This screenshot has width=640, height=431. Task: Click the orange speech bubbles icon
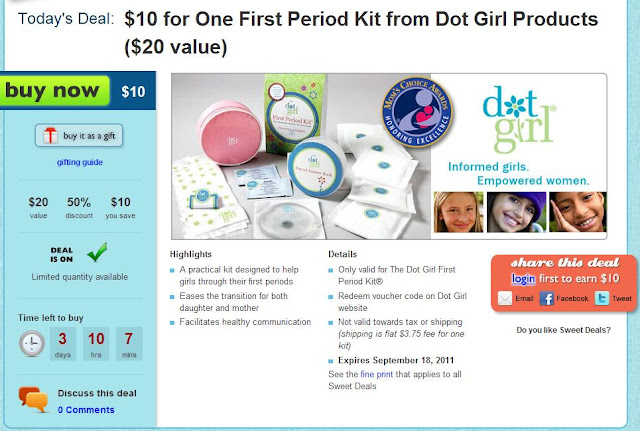pyautogui.click(x=33, y=399)
